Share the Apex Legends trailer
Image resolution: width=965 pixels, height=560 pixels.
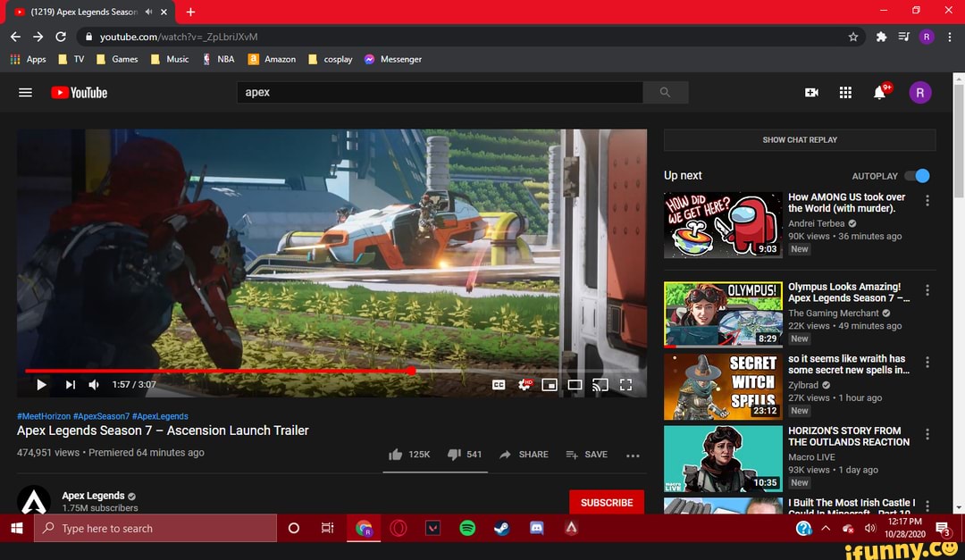tap(524, 454)
